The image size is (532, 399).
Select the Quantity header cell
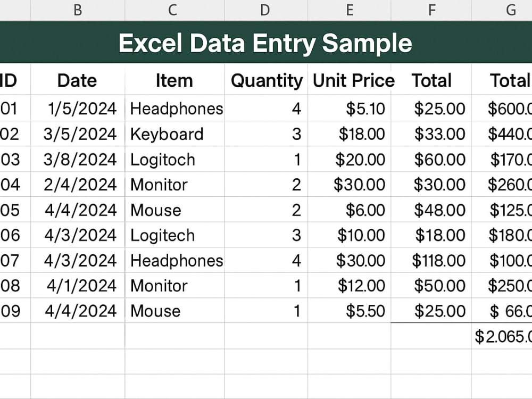point(266,80)
